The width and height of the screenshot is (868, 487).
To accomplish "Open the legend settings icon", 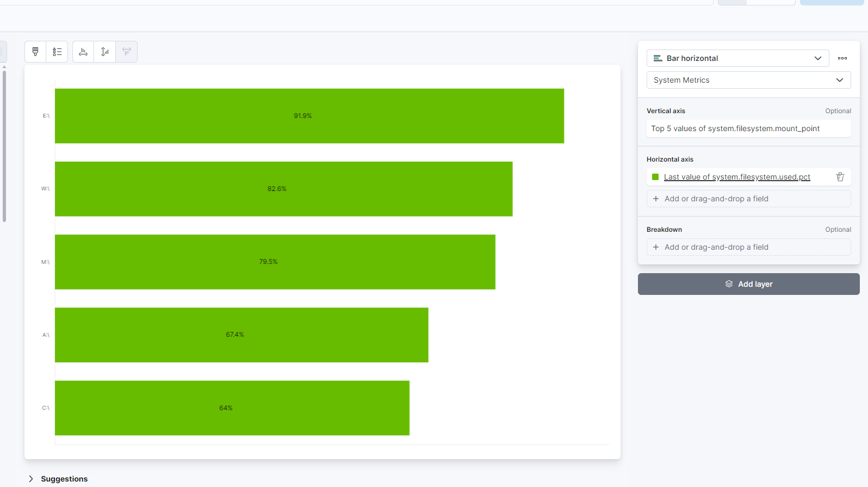I will pos(57,52).
